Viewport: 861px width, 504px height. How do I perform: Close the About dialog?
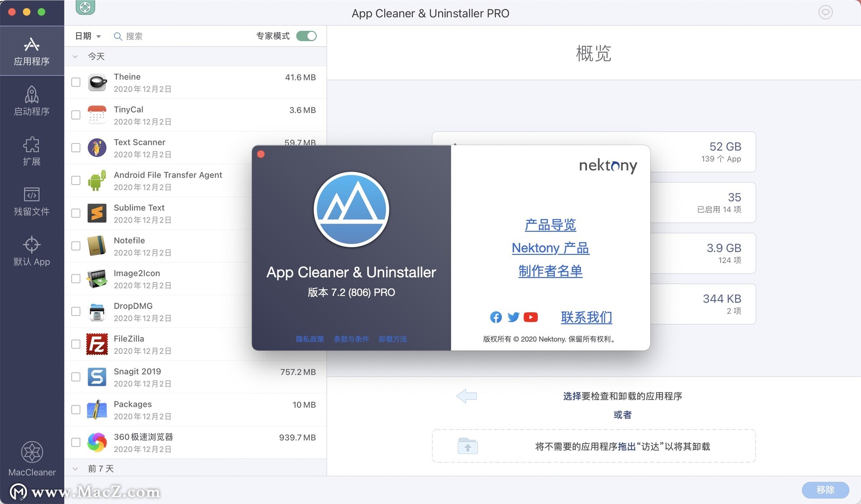[261, 154]
